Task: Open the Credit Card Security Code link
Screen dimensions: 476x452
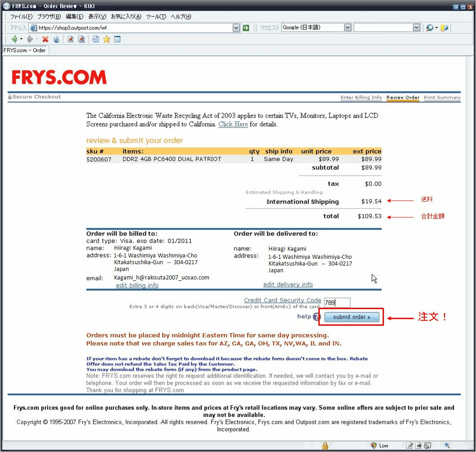Action: tap(282, 300)
